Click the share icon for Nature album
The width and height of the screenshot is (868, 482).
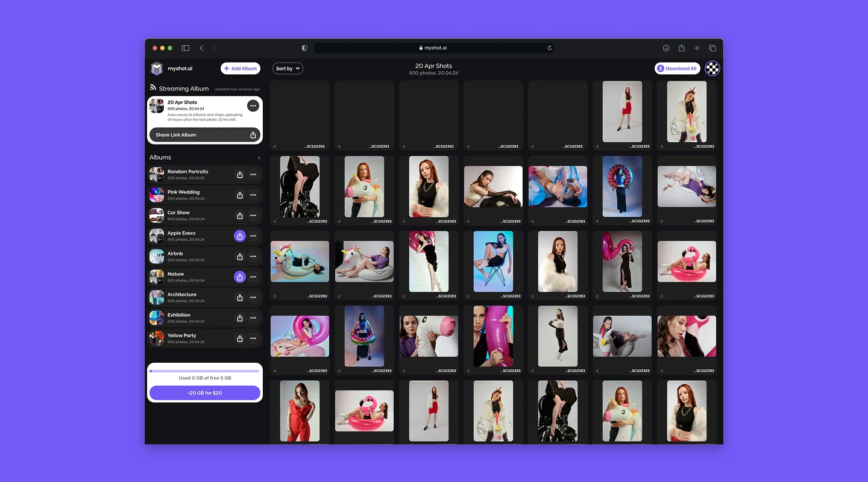point(240,277)
